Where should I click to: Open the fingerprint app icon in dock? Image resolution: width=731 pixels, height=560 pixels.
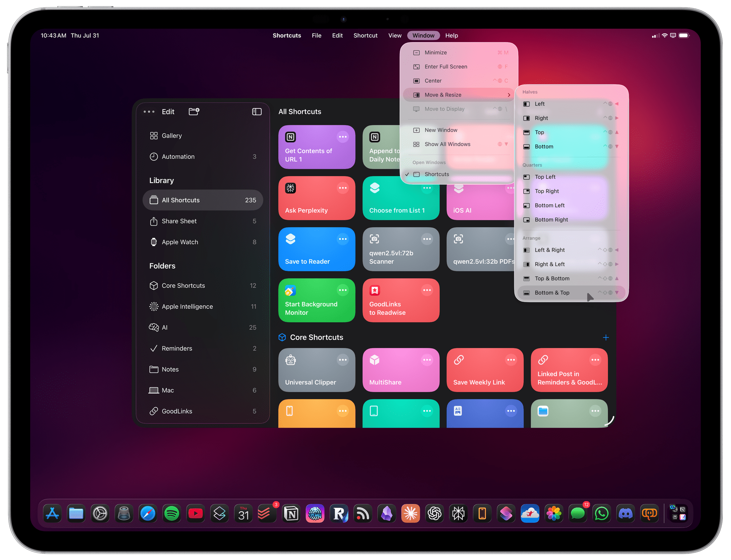pyautogui.click(x=315, y=514)
